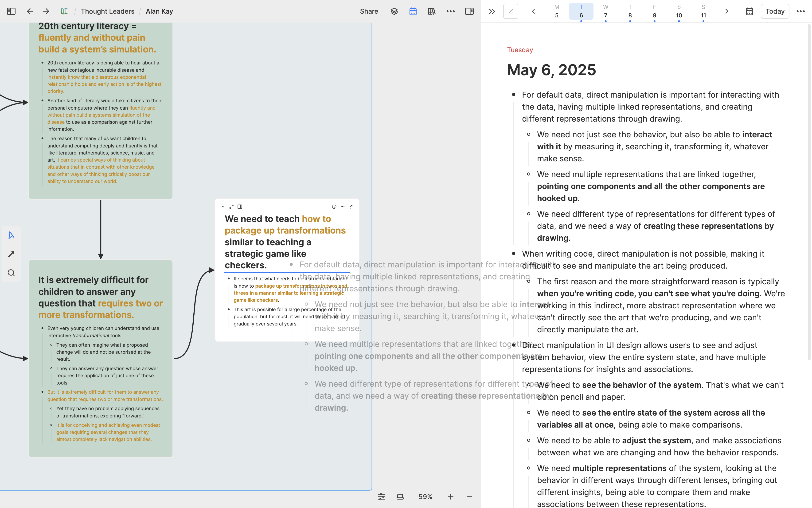The image size is (812, 508).
Task: Select Sunday 11 in the week strip
Action: coord(703,12)
